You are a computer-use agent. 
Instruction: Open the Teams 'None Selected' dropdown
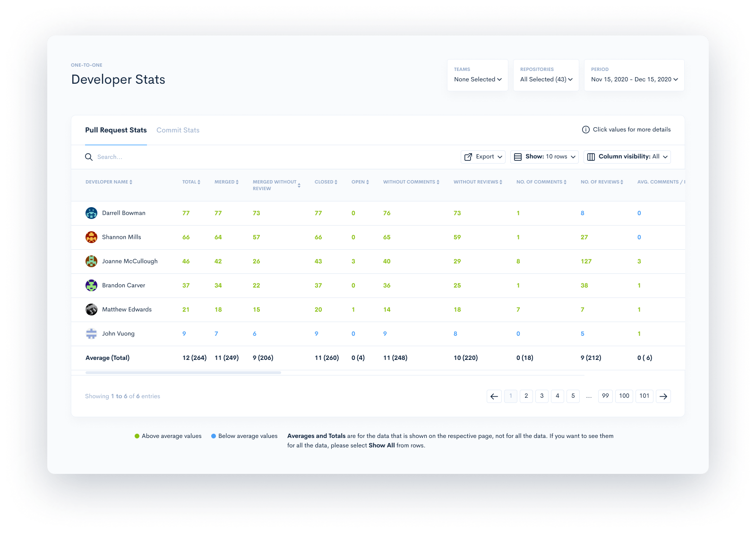pyautogui.click(x=477, y=79)
